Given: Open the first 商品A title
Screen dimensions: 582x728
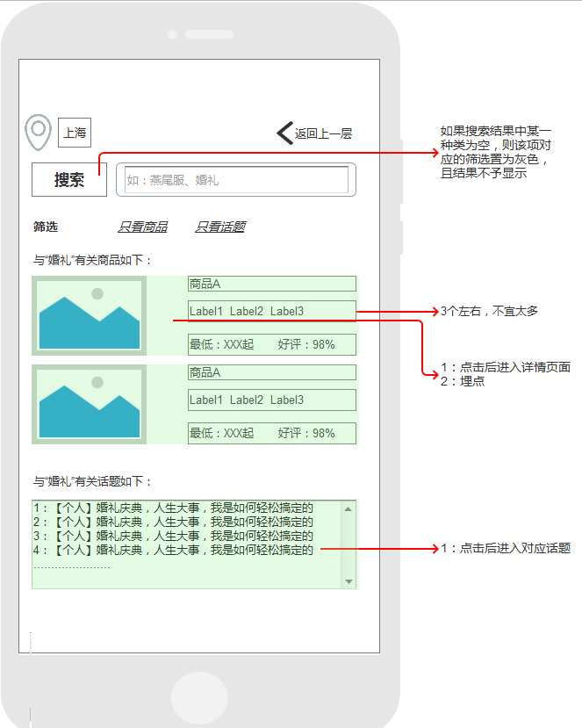Looking at the screenshot, I should (x=271, y=284).
